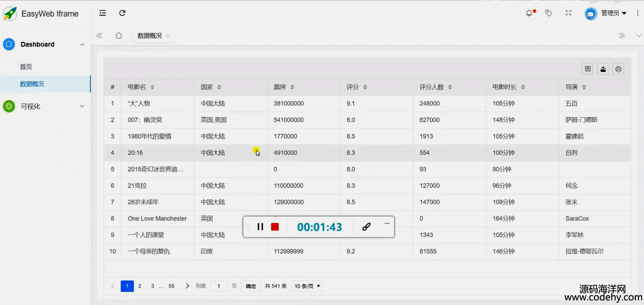Close the 数据概况 tab
The height and width of the screenshot is (305, 644).
[168, 36]
